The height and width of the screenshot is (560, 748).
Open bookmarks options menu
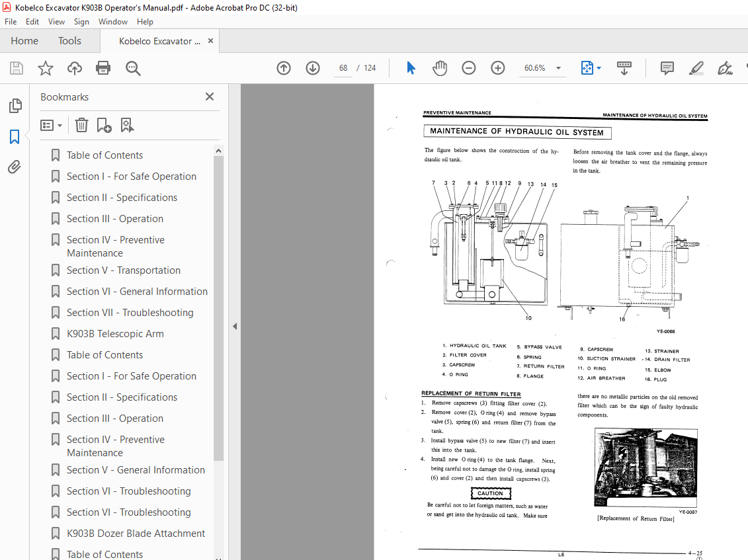(x=52, y=126)
